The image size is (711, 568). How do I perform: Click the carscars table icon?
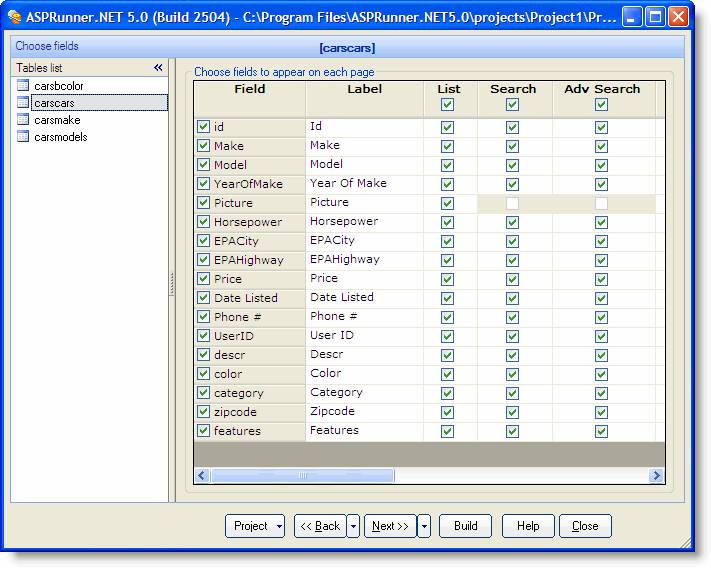click(x=23, y=102)
